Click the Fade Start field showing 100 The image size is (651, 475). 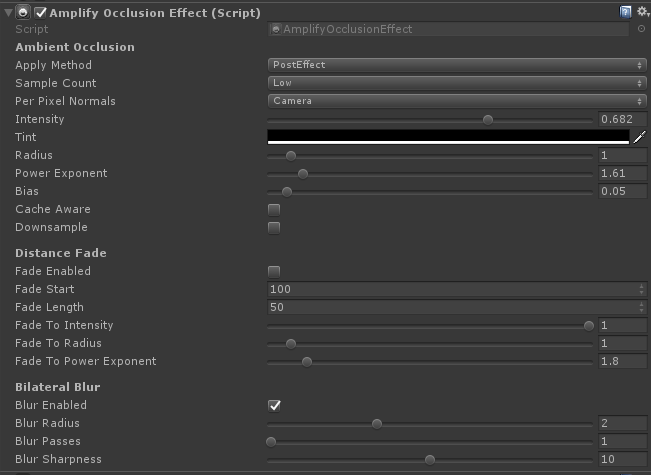tap(457, 289)
